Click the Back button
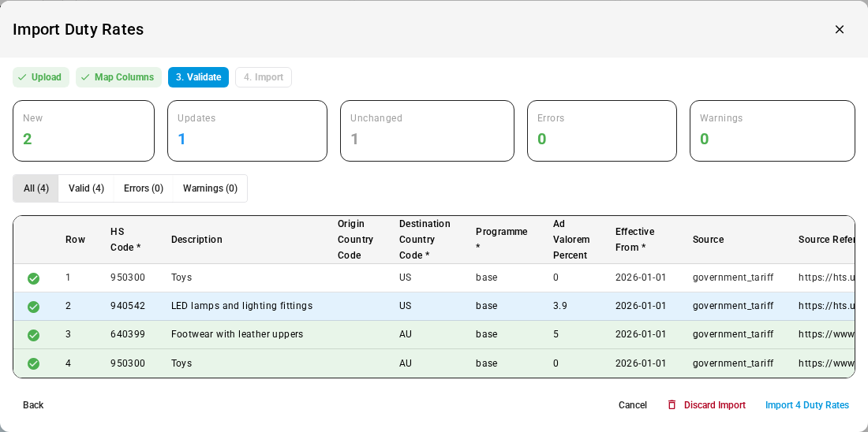This screenshot has height=432, width=868. tap(33, 405)
